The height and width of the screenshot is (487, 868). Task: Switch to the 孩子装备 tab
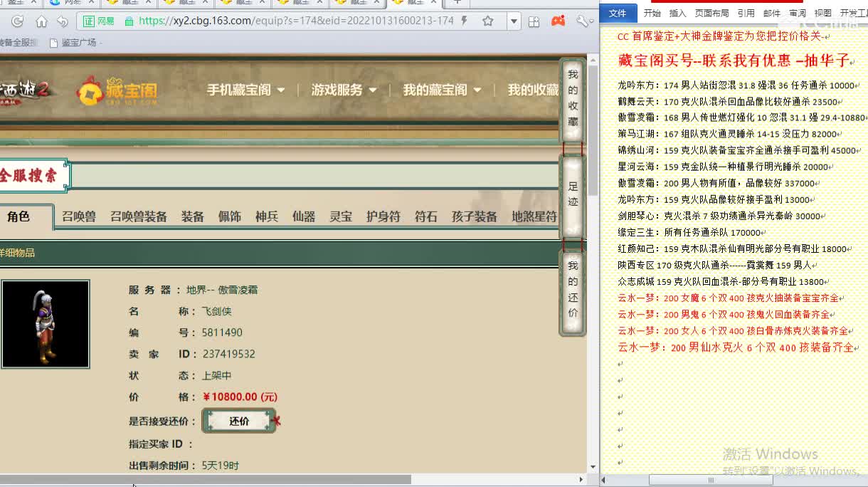[475, 216]
